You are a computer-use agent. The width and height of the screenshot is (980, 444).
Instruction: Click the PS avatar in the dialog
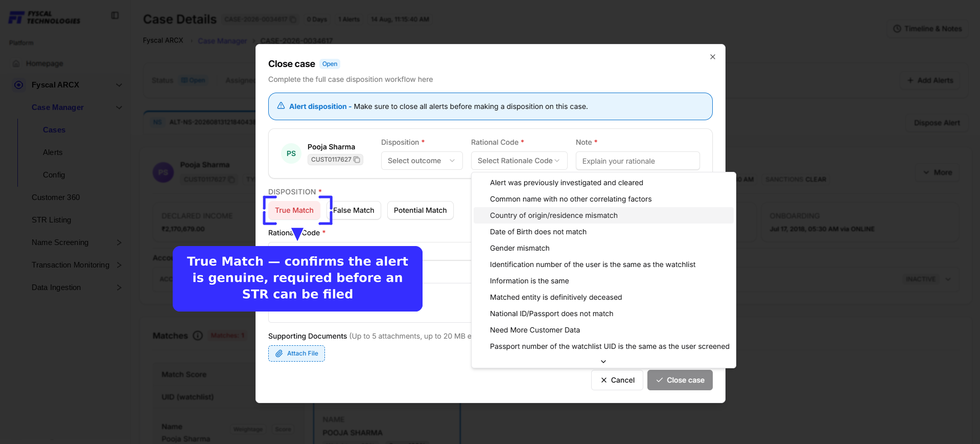[x=291, y=153]
